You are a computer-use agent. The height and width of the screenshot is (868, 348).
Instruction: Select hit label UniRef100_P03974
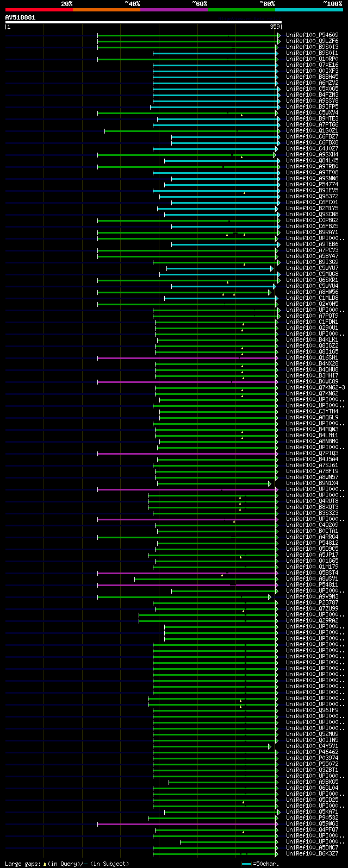(312, 758)
